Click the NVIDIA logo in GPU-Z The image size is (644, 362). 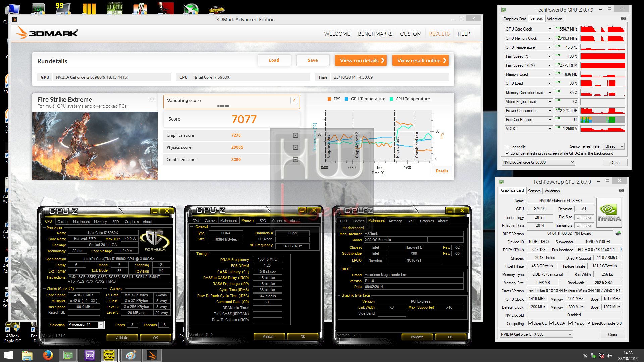point(609,213)
